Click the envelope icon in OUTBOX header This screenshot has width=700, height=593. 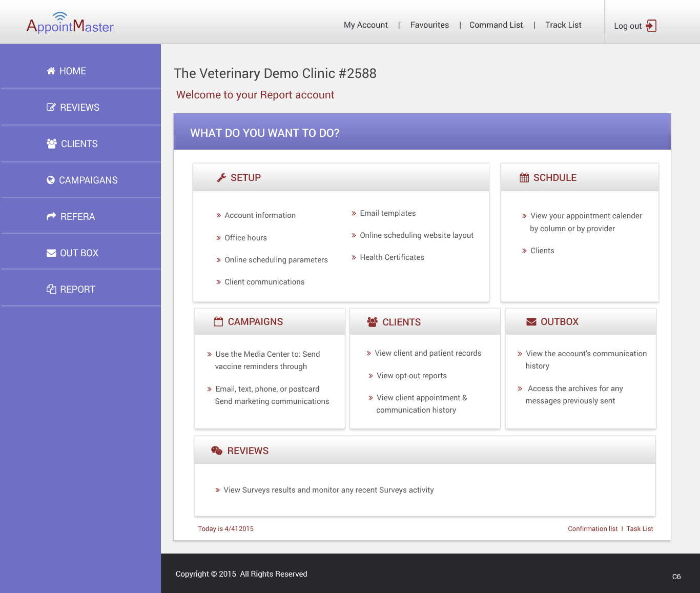tap(531, 321)
